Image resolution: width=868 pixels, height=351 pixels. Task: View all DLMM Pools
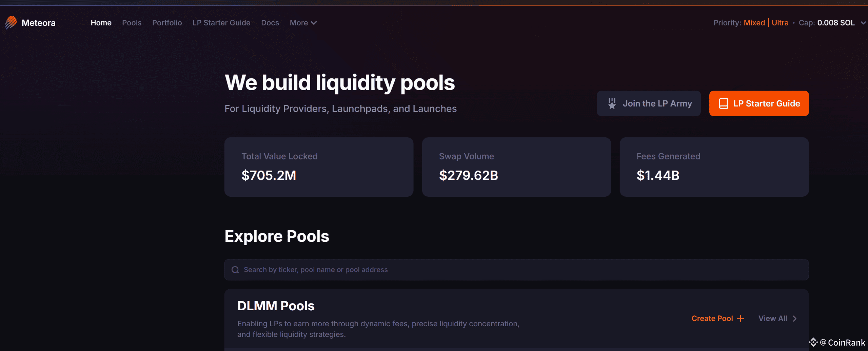pos(773,318)
